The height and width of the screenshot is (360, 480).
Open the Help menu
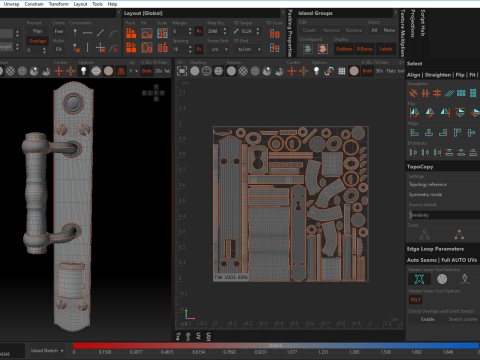112,4
